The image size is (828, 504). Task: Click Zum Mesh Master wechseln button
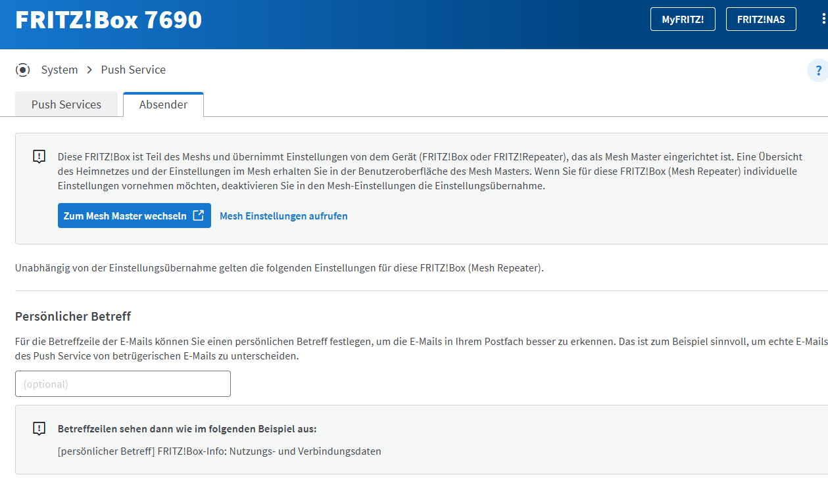click(x=134, y=216)
